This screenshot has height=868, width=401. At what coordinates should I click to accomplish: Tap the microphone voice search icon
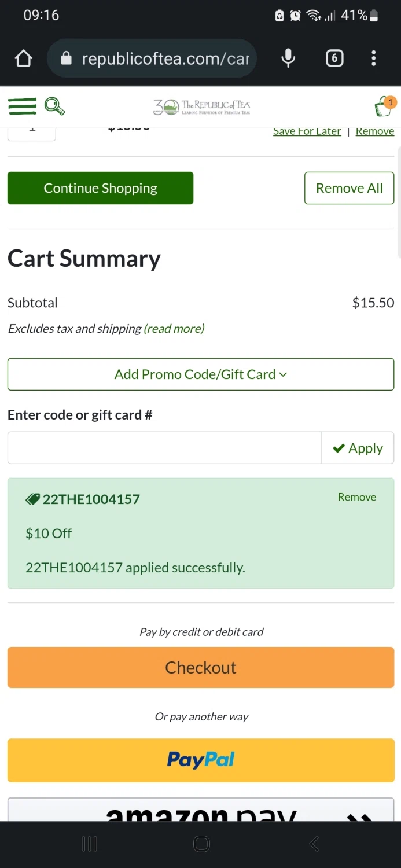pyautogui.click(x=288, y=58)
